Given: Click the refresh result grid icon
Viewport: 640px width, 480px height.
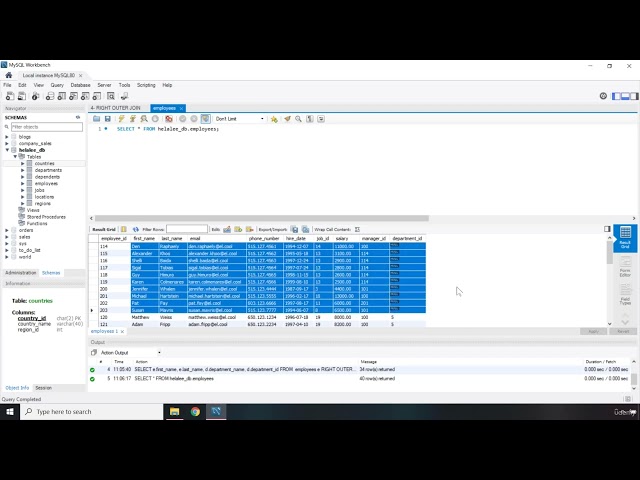Looking at the screenshot, I should coord(136,229).
